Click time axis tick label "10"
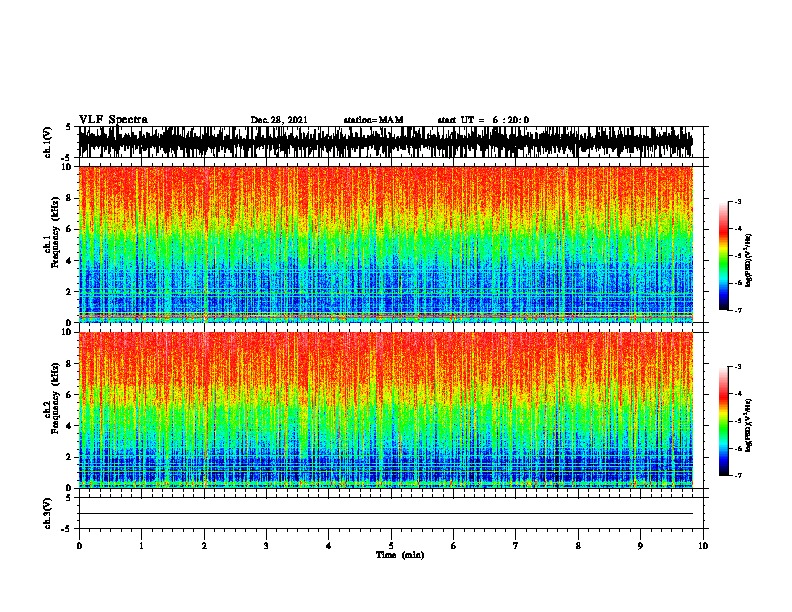 [703, 545]
